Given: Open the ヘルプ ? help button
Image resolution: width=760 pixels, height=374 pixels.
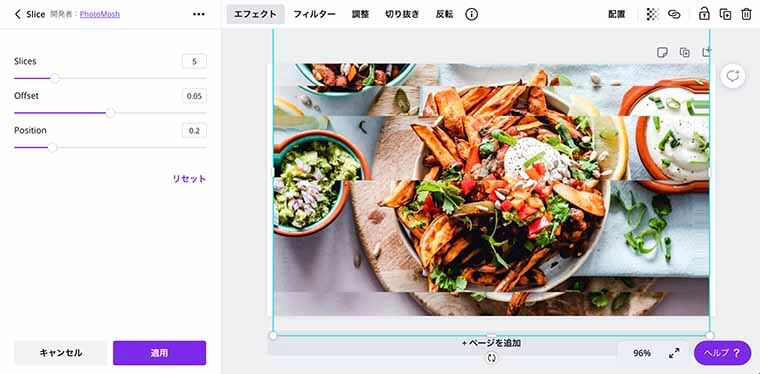Looking at the screenshot, I should click(x=722, y=353).
